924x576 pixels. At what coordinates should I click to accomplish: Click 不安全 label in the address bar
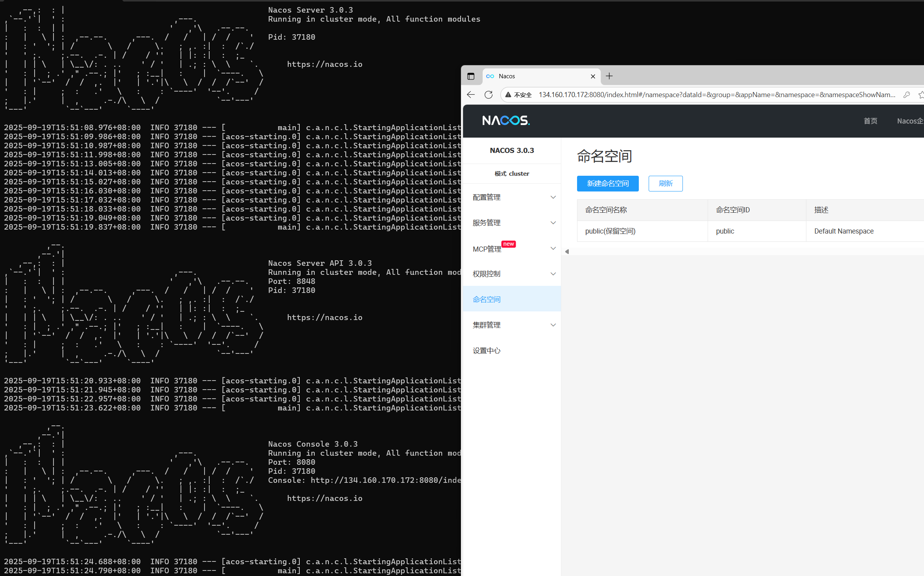(523, 95)
